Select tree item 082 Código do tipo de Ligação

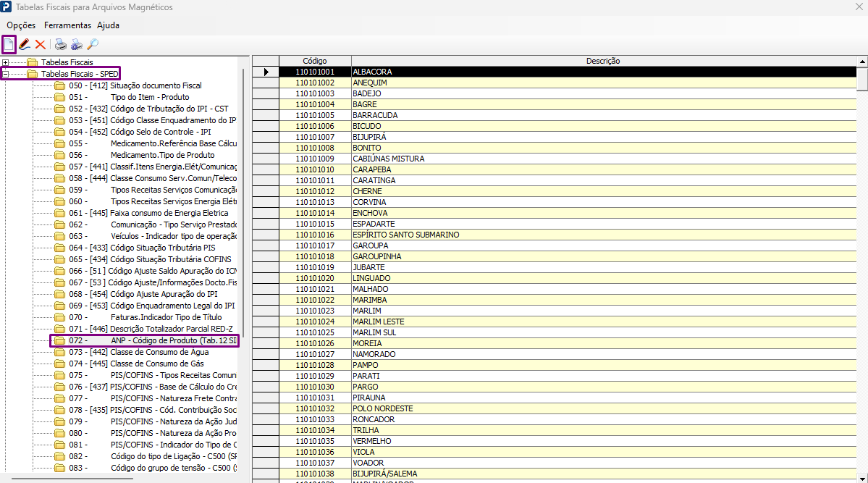pyautogui.click(x=153, y=456)
